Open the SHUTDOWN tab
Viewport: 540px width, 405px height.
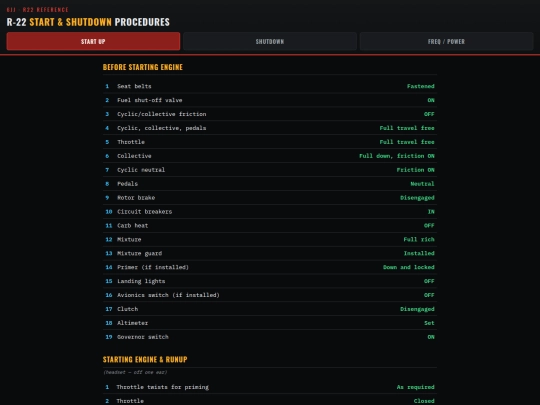tap(270, 41)
